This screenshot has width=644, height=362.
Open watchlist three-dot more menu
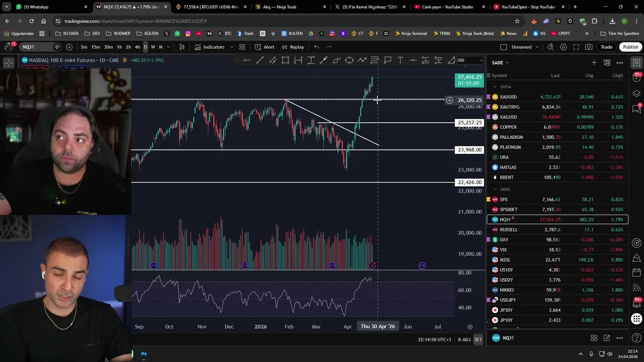pyautogui.click(x=620, y=62)
